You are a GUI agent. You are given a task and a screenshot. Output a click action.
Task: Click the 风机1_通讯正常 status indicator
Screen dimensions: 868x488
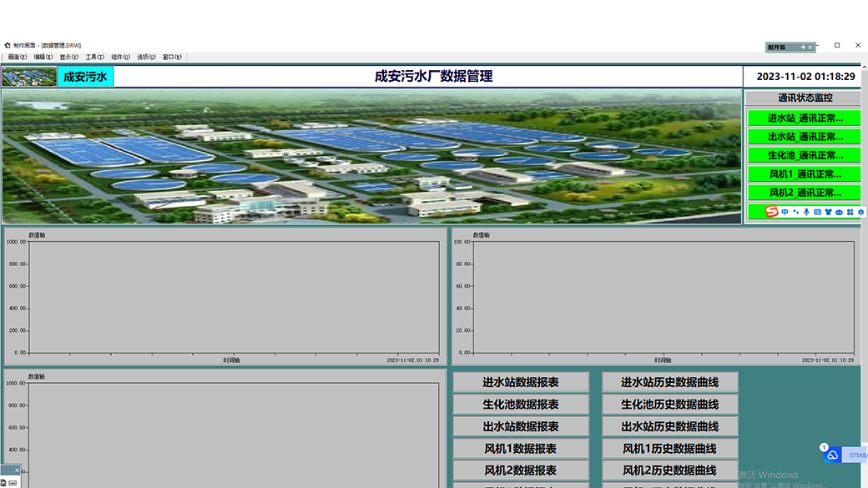click(x=805, y=174)
